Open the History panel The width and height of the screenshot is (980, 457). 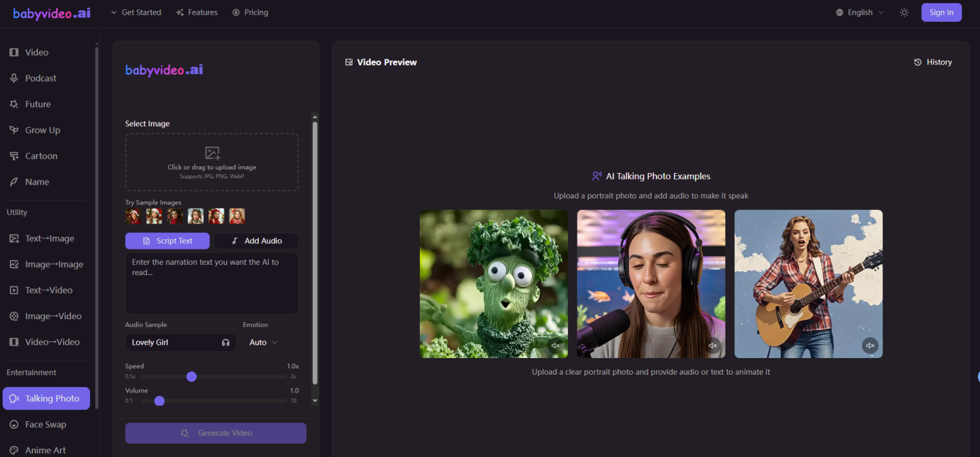tap(933, 62)
